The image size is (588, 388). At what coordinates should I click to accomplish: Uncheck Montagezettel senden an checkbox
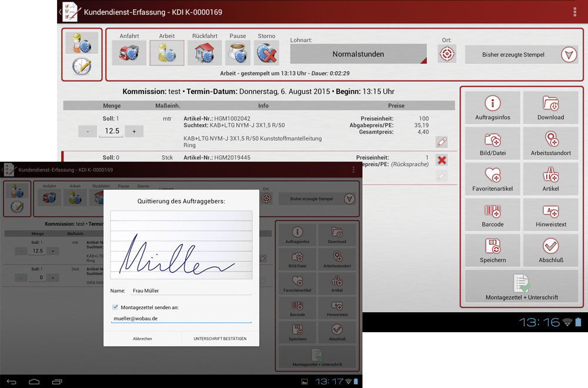tap(115, 307)
